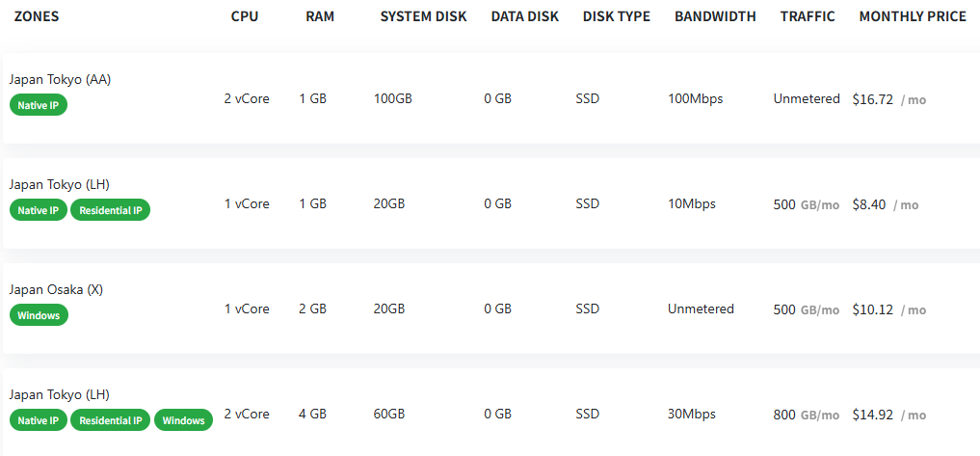The height and width of the screenshot is (456, 980).
Task: Click the Windows badge under Japan Osaka (X)
Action: (x=39, y=315)
